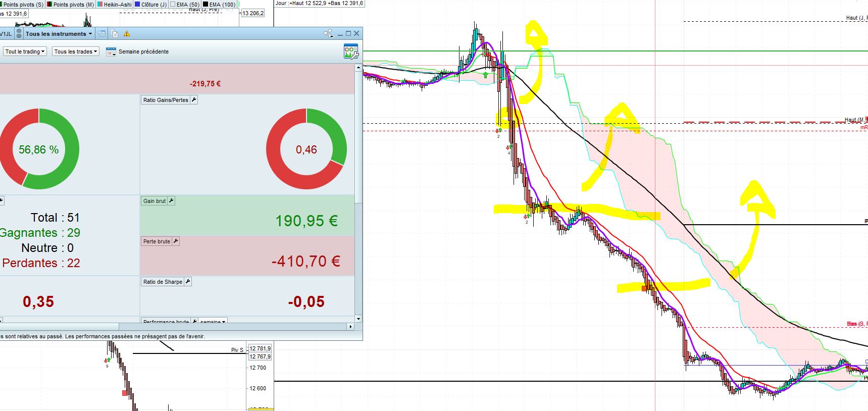The width and height of the screenshot is (868, 411).
Task: Open the statistics settings wrench-chart icon
Action: click(x=351, y=52)
